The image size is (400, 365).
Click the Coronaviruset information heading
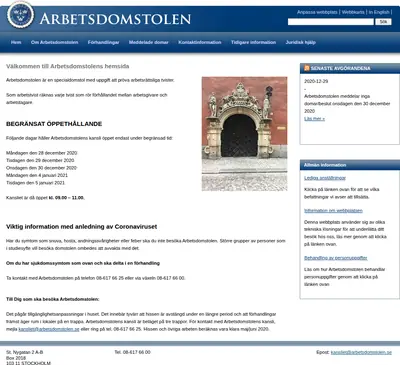pyautogui.click(x=82, y=227)
